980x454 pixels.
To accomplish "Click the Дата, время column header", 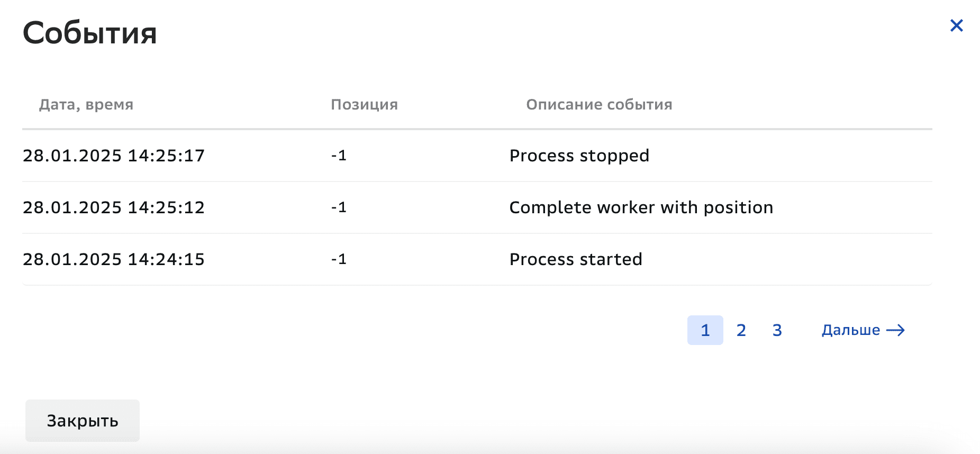I will pyautogui.click(x=87, y=104).
